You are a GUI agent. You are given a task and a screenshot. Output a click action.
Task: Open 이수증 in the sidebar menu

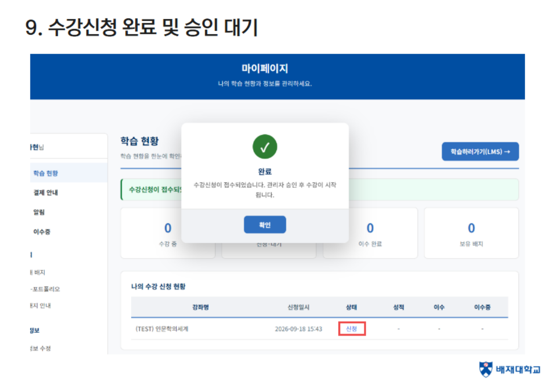42,232
